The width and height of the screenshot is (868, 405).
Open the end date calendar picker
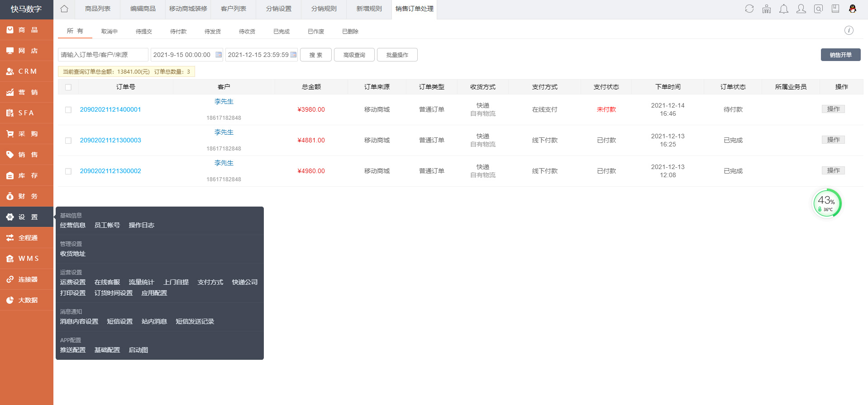[x=293, y=55]
